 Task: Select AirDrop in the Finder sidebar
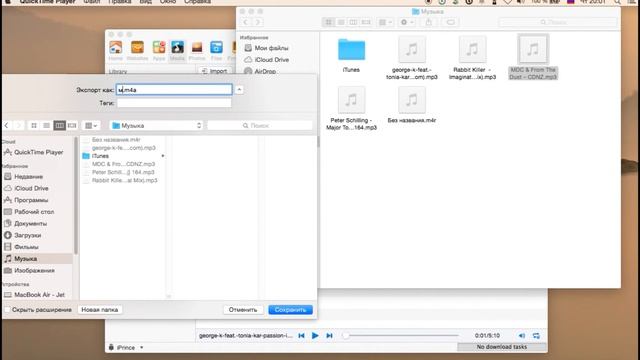[260, 71]
